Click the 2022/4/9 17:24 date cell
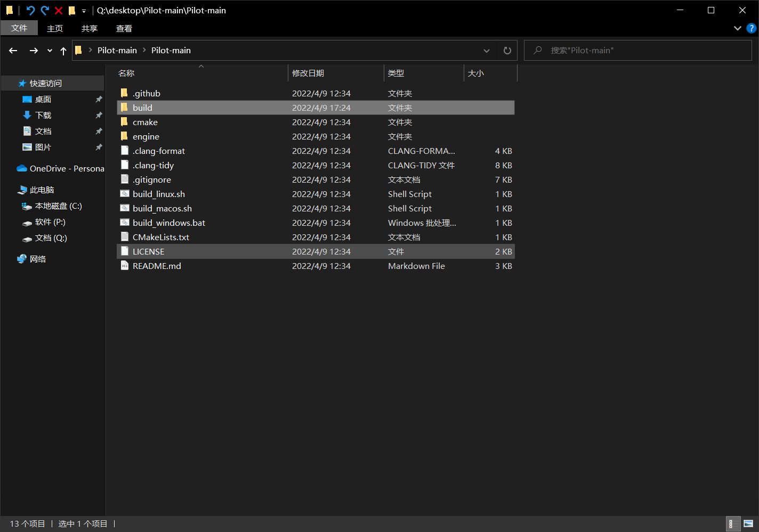 [x=321, y=108]
